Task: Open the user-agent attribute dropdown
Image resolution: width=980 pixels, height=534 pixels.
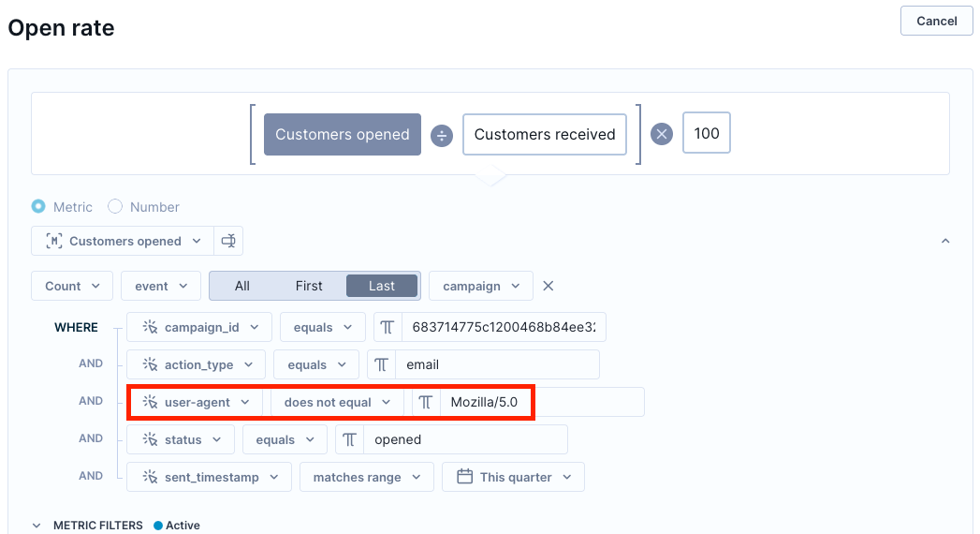Action: 195,402
